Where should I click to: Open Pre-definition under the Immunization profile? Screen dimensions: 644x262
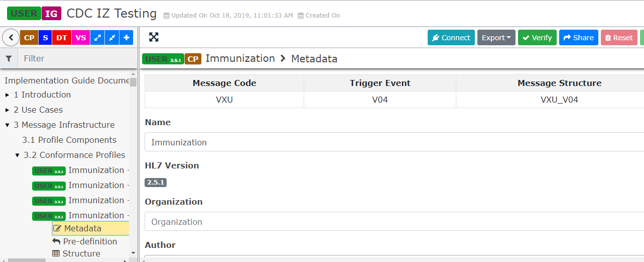point(85,241)
